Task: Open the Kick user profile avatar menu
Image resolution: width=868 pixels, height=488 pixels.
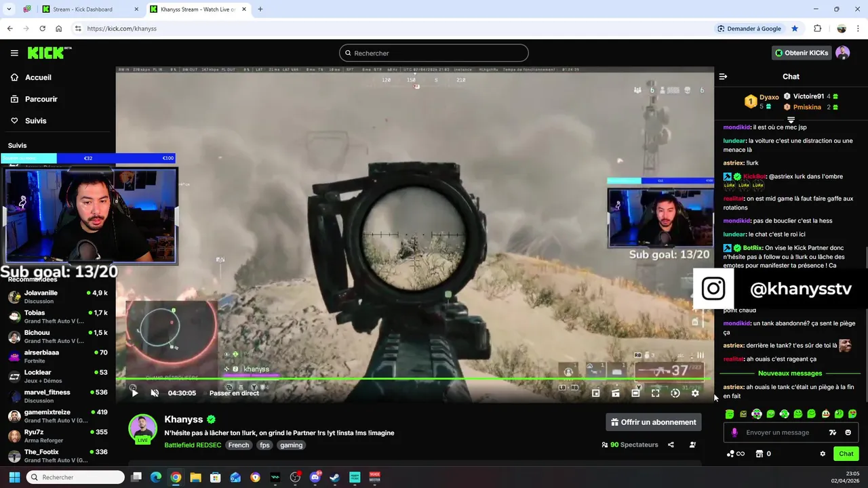Action: (x=843, y=53)
